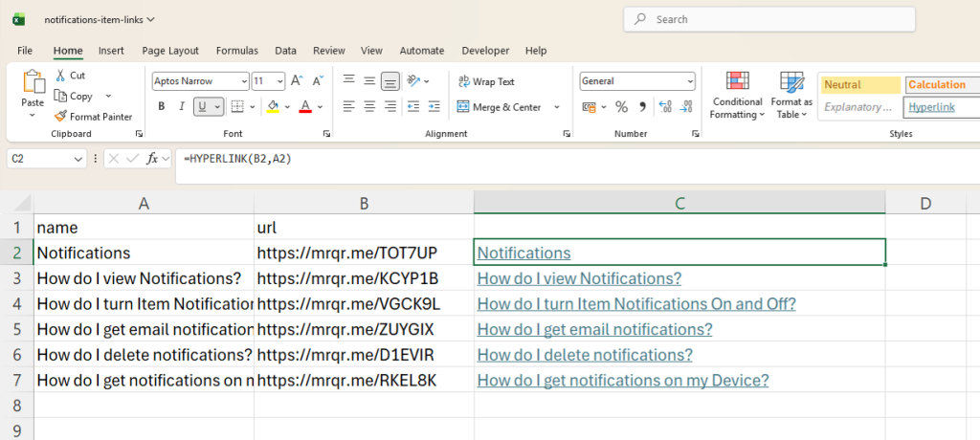Open Format as Table menu
Viewport: 980px width, 440px height.
pyautogui.click(x=791, y=95)
